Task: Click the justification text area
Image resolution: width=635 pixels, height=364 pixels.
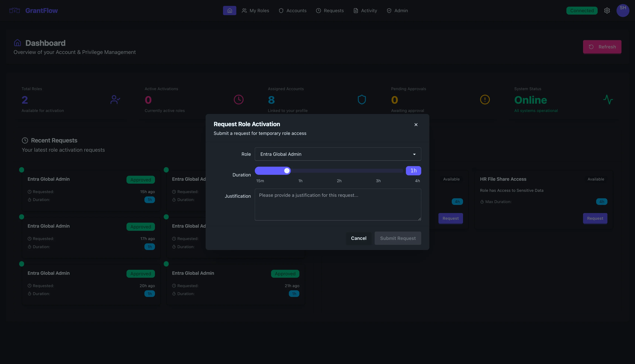Action: (337, 205)
